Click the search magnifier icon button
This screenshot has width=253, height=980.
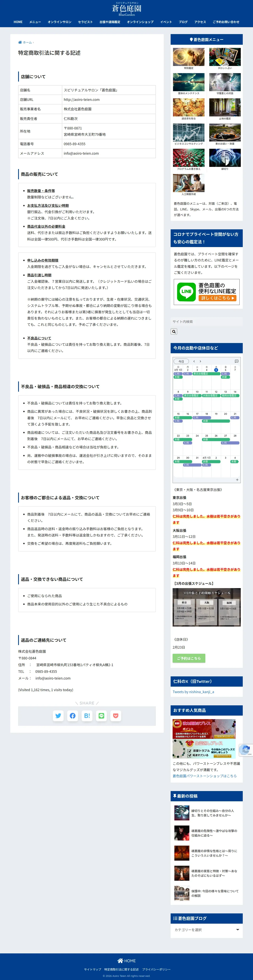[x=174, y=332]
